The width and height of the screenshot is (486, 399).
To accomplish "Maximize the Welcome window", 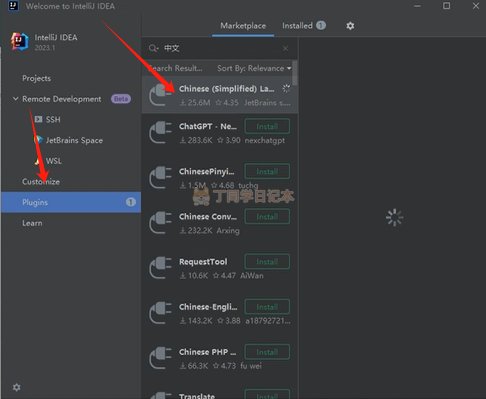I will tap(446, 6).
